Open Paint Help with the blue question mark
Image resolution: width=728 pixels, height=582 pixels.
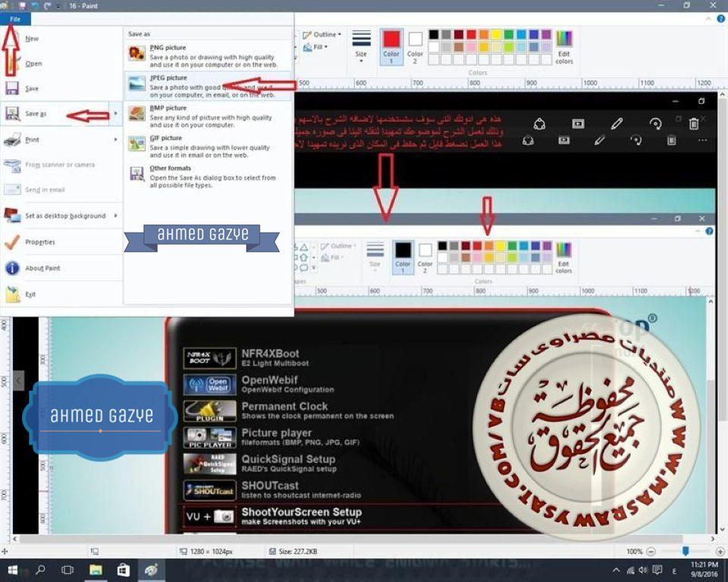(x=720, y=18)
